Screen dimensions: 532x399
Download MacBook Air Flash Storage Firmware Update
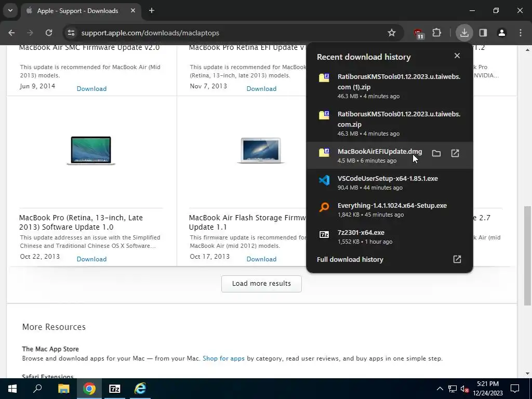261,259
